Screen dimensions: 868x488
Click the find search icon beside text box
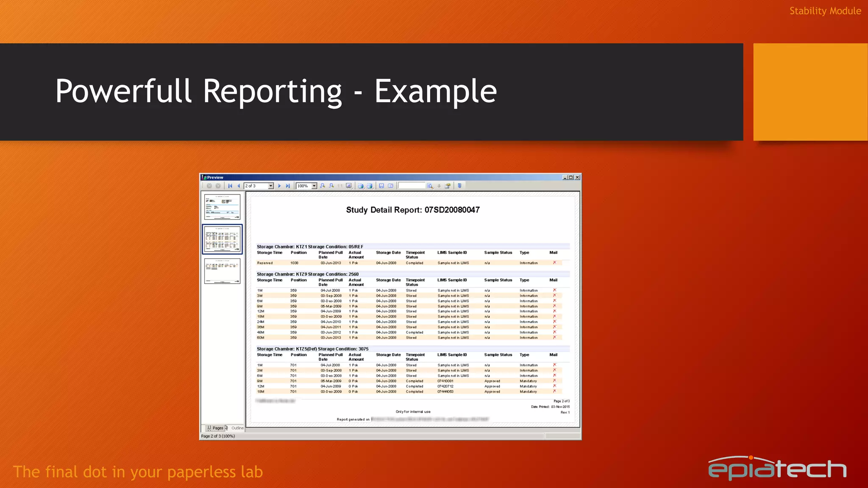430,186
